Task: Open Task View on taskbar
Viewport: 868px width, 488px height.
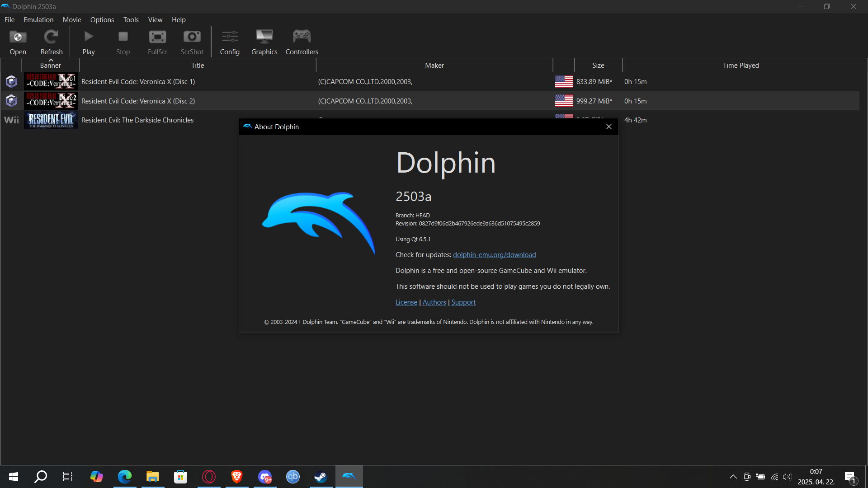Action: (x=68, y=477)
